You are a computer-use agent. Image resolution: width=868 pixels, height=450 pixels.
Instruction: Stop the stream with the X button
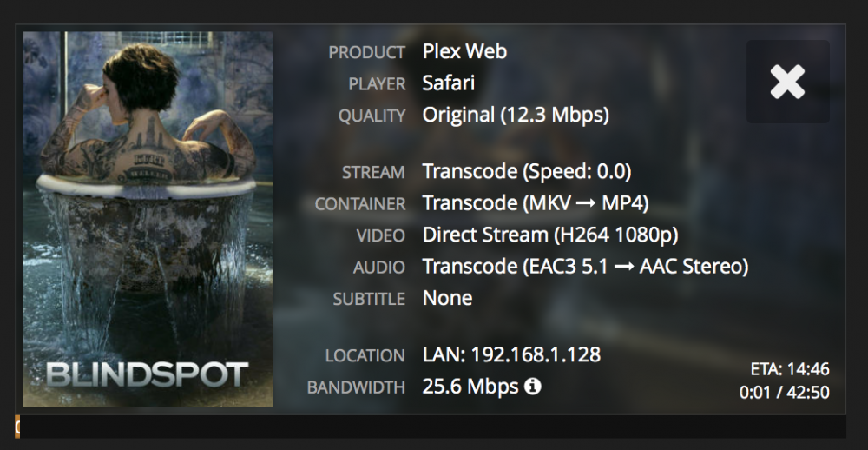coord(788,82)
